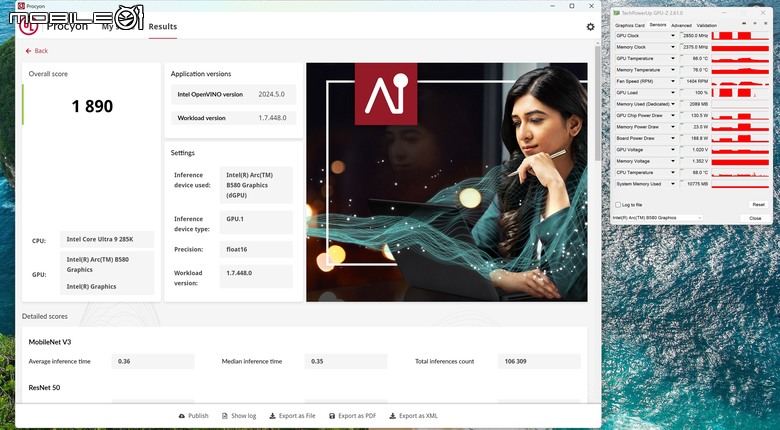Open the GPU Voltage sensor dropdown
This screenshot has height=430, width=780.
click(673, 150)
